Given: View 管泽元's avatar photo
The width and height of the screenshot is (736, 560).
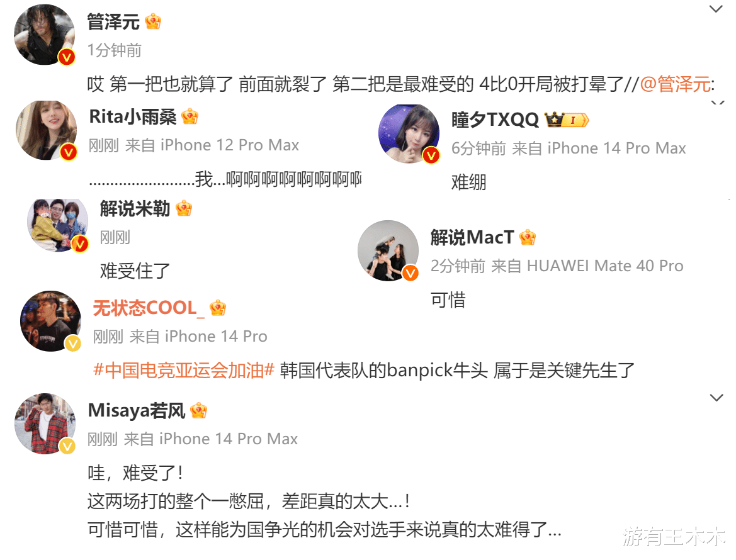Looking at the screenshot, I should coord(45,35).
